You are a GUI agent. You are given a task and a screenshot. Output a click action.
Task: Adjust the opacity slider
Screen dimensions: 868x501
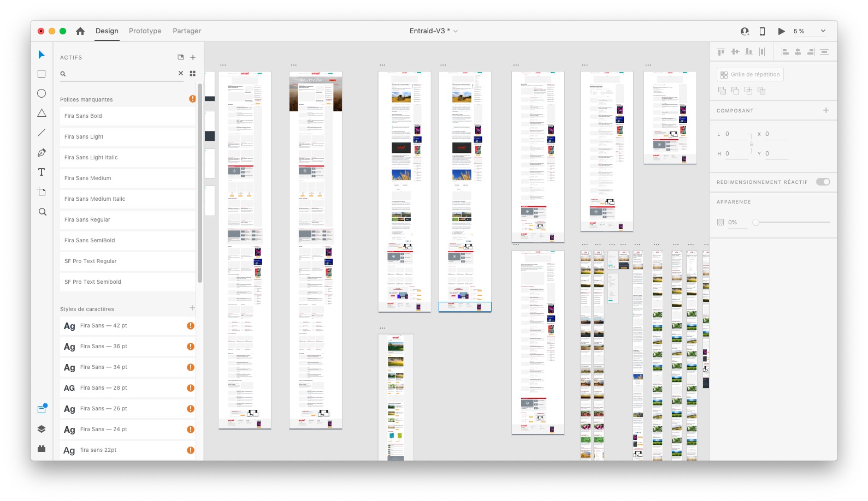click(793, 222)
